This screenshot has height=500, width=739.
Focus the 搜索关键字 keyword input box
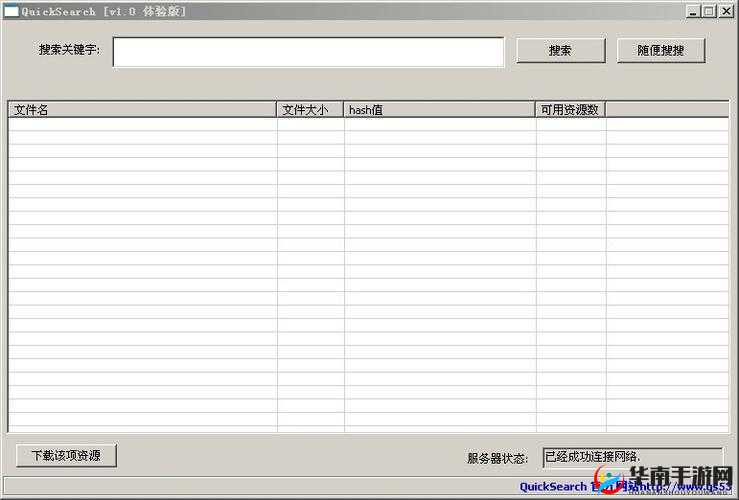[308, 52]
